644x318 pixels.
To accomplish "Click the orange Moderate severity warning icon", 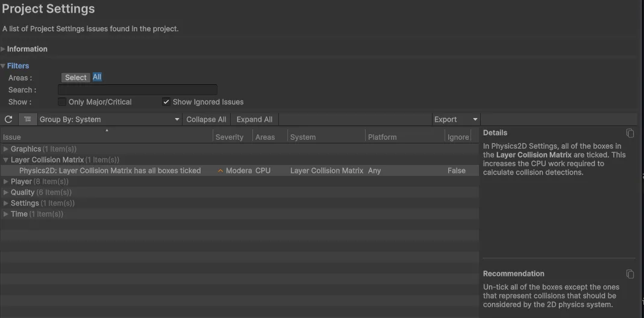I will pos(220,171).
